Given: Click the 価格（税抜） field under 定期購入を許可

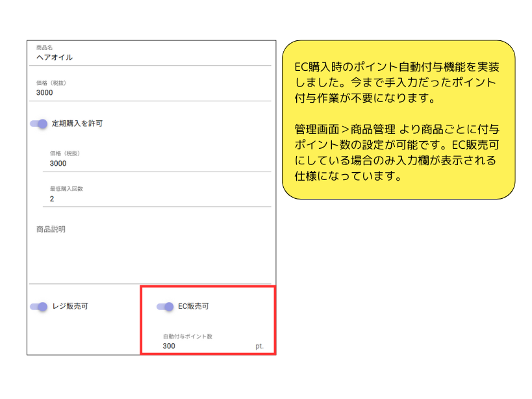Looking at the screenshot, I should 157,160.
